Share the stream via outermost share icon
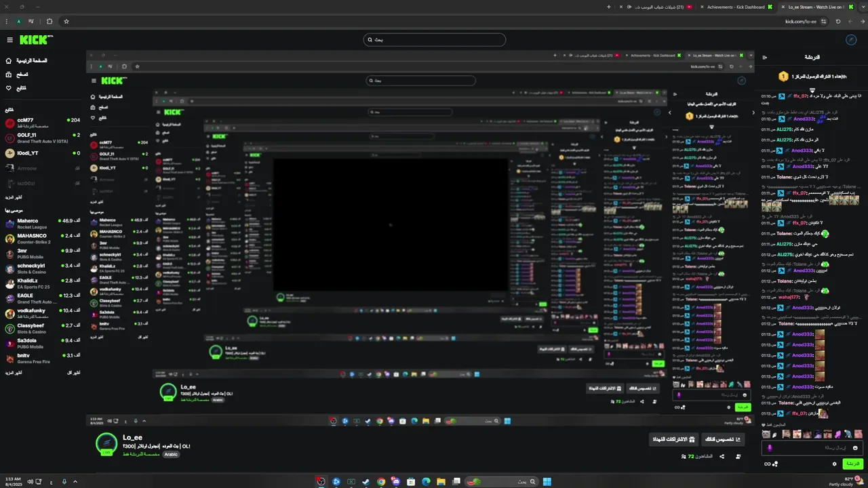This screenshot has height=488, width=868. (x=722, y=457)
